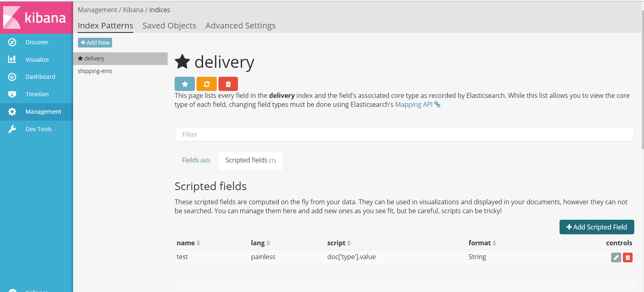Image resolution: width=644 pixels, height=292 pixels.
Task: Open Discover compass icon in sidebar
Action: [12, 42]
